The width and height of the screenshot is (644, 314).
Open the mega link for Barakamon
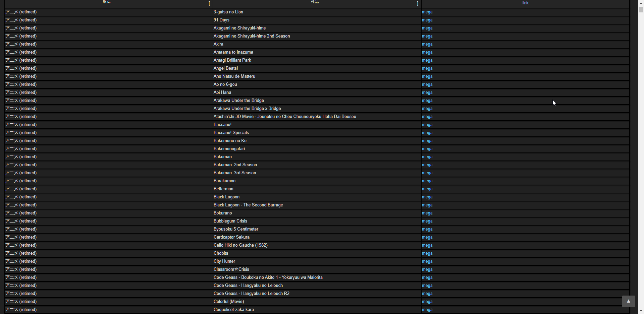[427, 181]
